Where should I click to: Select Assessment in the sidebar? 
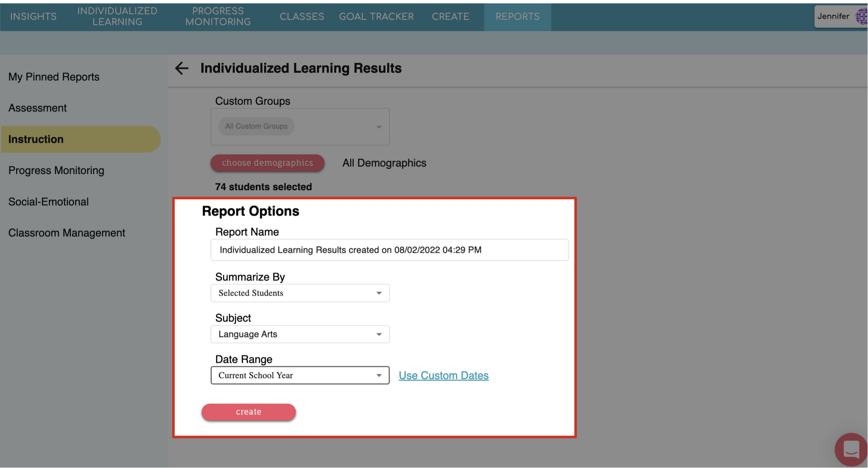[37, 108]
